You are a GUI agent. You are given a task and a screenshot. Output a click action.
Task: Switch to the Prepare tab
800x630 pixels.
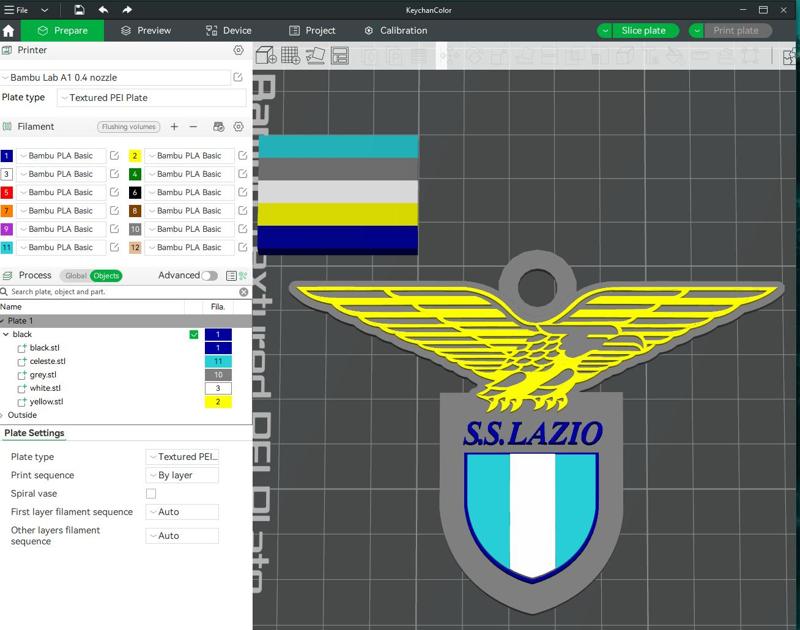click(x=62, y=31)
